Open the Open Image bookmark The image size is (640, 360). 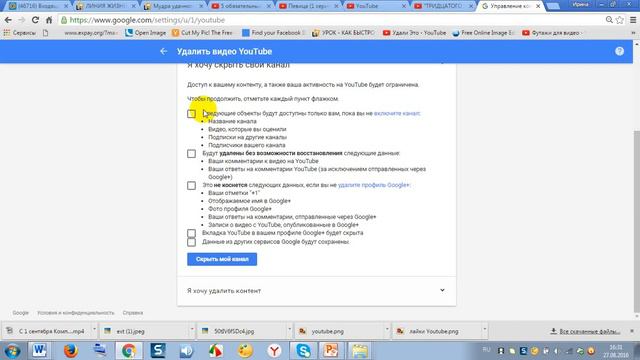145,33
